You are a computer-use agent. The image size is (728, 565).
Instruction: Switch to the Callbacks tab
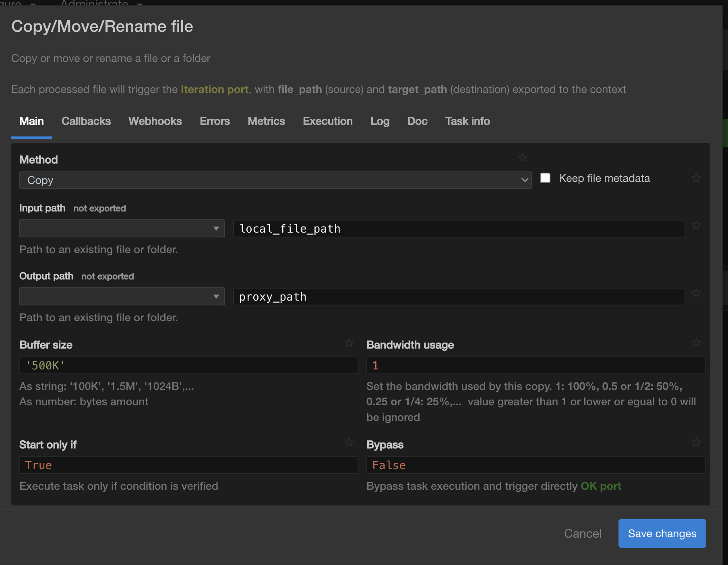[x=86, y=121]
